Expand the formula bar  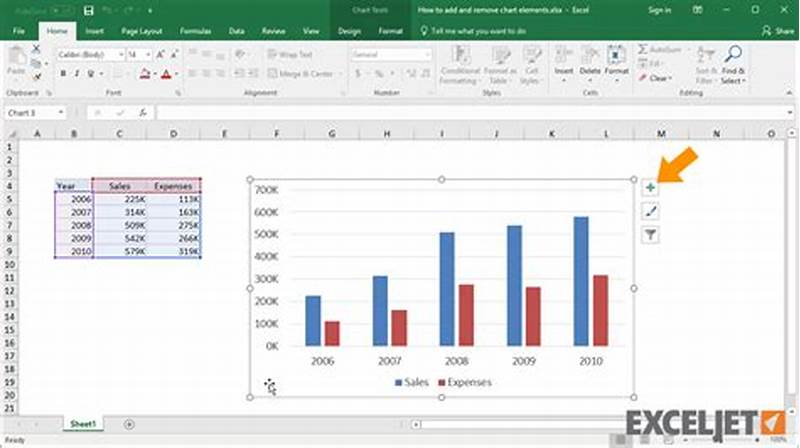(790, 113)
